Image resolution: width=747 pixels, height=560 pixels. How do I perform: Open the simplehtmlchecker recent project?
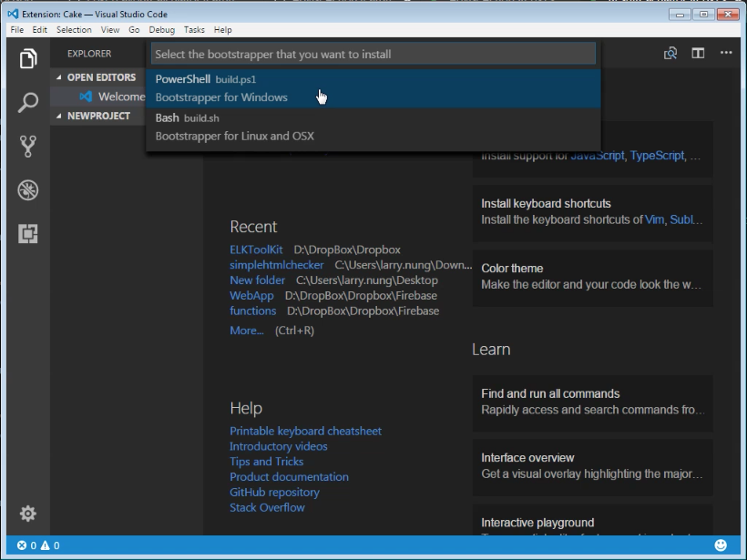276,265
